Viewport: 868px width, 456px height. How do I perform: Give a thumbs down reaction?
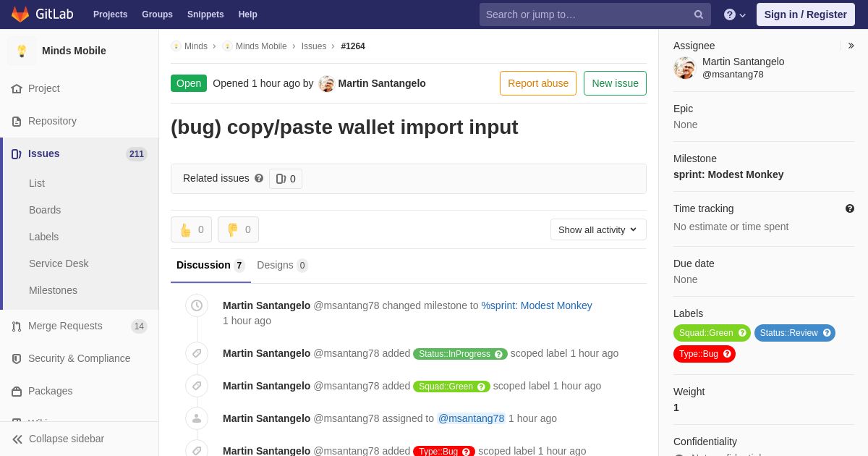[x=238, y=229]
